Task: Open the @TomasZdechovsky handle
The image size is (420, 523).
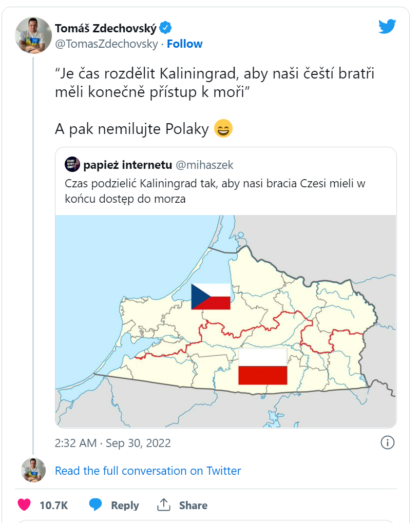Action: (106, 44)
